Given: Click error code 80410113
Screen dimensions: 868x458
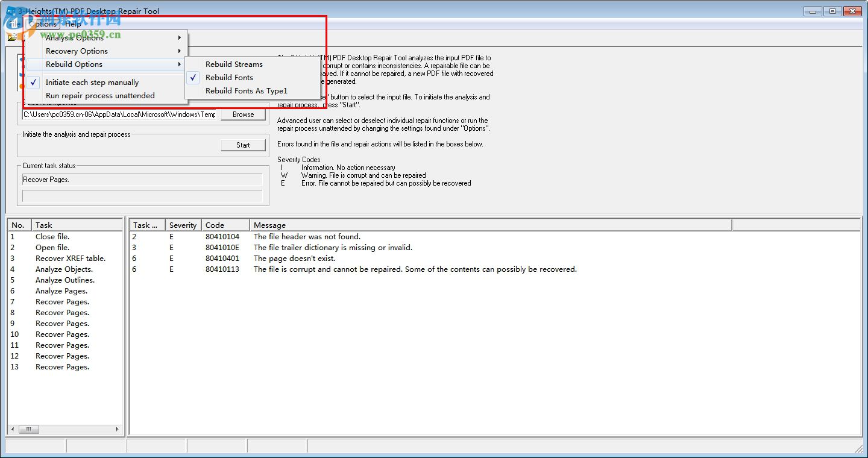Looking at the screenshot, I should [222, 269].
